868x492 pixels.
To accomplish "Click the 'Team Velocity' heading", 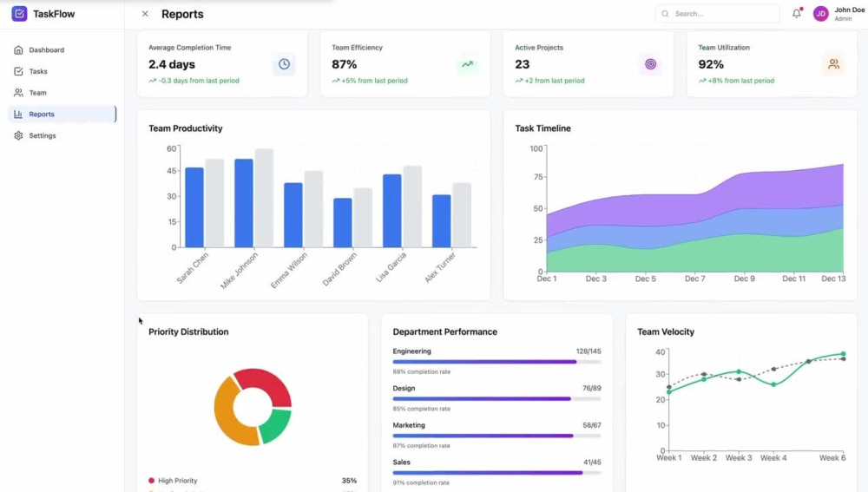I will [666, 332].
